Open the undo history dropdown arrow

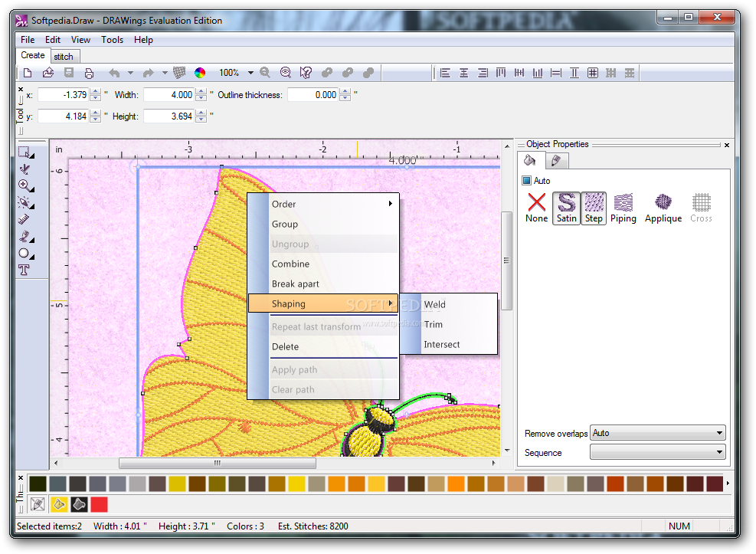coord(130,73)
